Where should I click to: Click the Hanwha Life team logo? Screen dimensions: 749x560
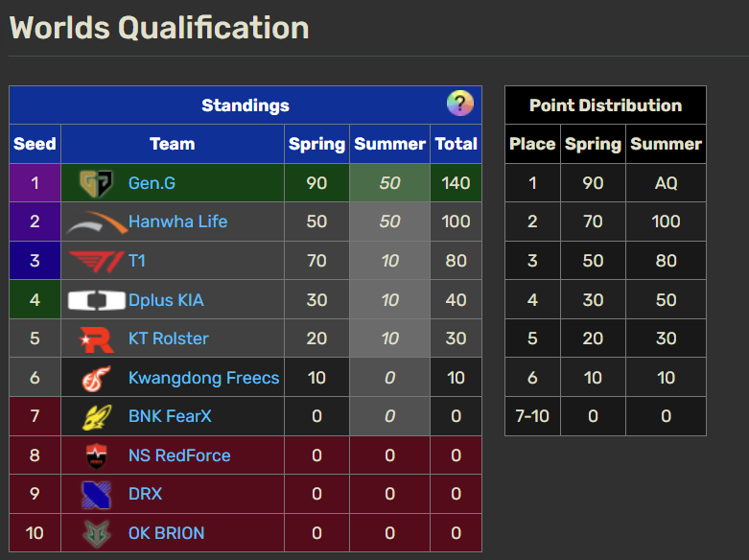(x=97, y=222)
